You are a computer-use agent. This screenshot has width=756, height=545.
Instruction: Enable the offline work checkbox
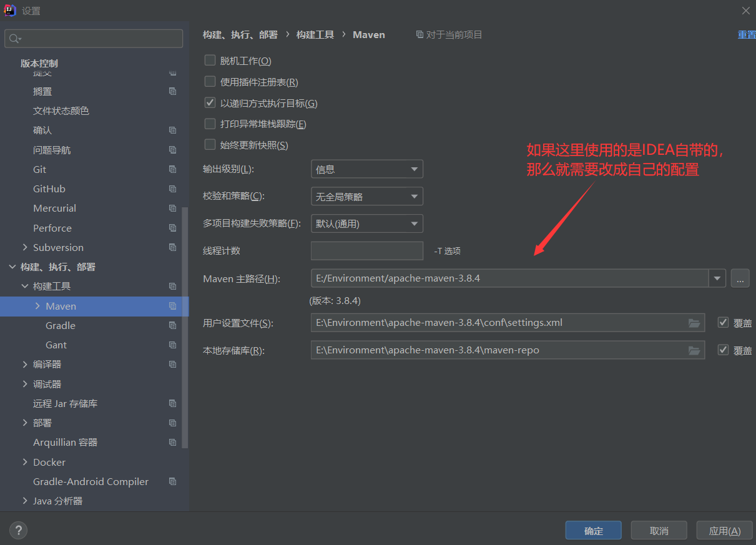click(210, 61)
